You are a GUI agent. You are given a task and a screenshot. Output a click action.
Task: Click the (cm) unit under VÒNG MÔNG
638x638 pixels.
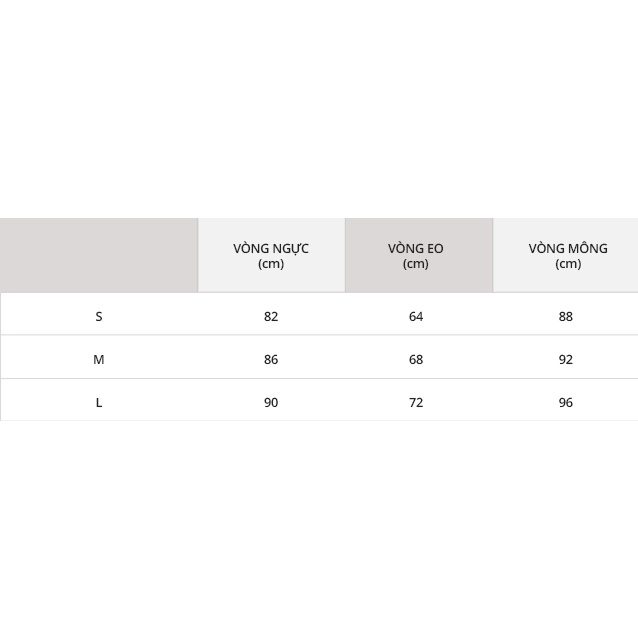click(567, 264)
